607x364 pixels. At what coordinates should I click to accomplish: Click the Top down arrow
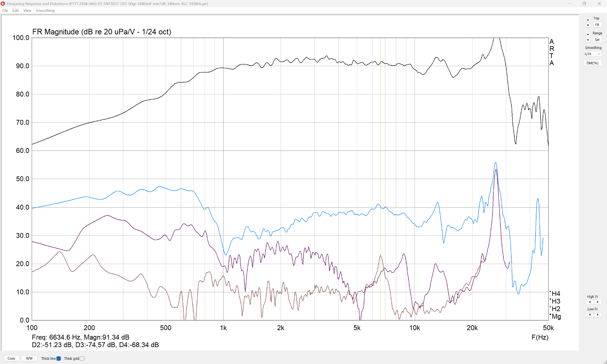[x=588, y=25]
